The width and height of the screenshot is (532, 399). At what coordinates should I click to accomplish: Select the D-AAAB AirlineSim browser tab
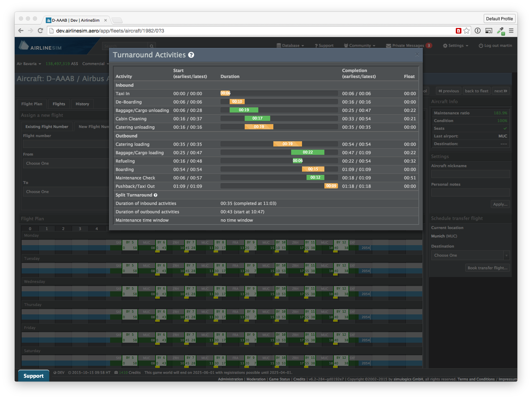click(x=76, y=20)
